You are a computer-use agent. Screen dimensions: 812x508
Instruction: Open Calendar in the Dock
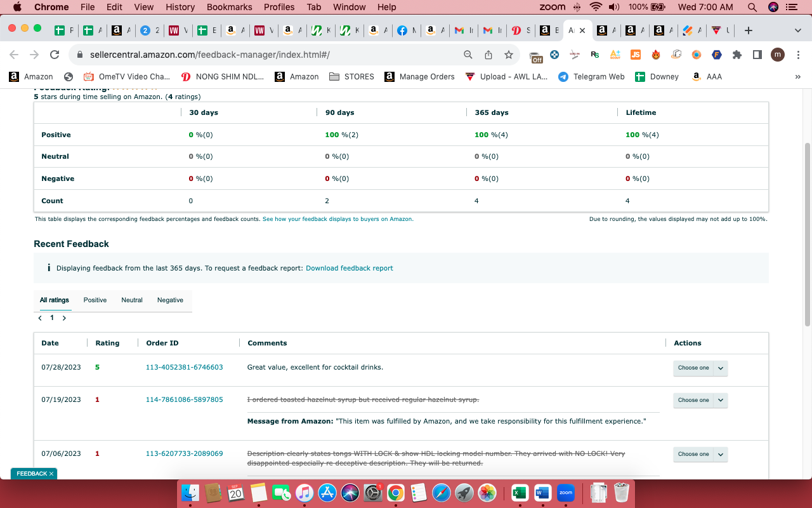[x=235, y=492]
